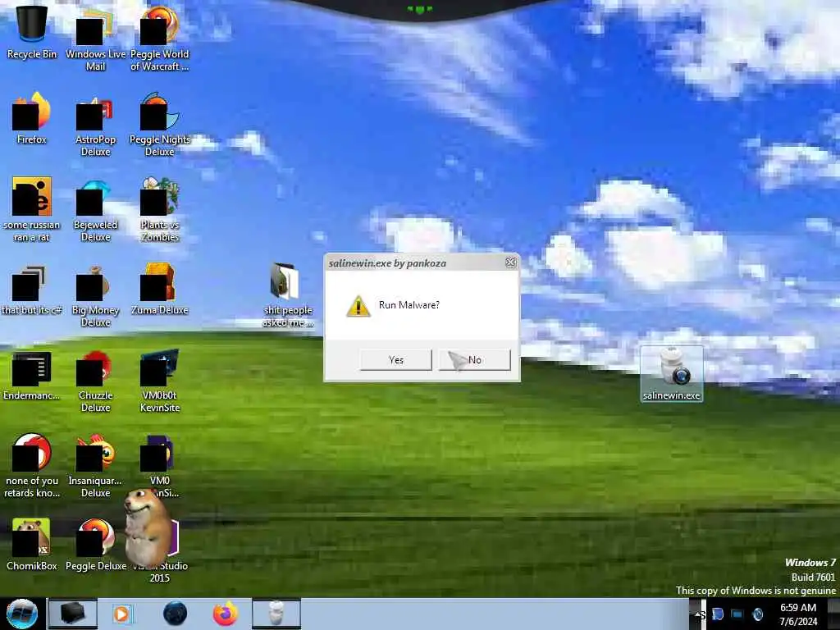Select the only folder icon on desktop
Image resolution: width=840 pixels, height=630 pixels.
pos(288,294)
